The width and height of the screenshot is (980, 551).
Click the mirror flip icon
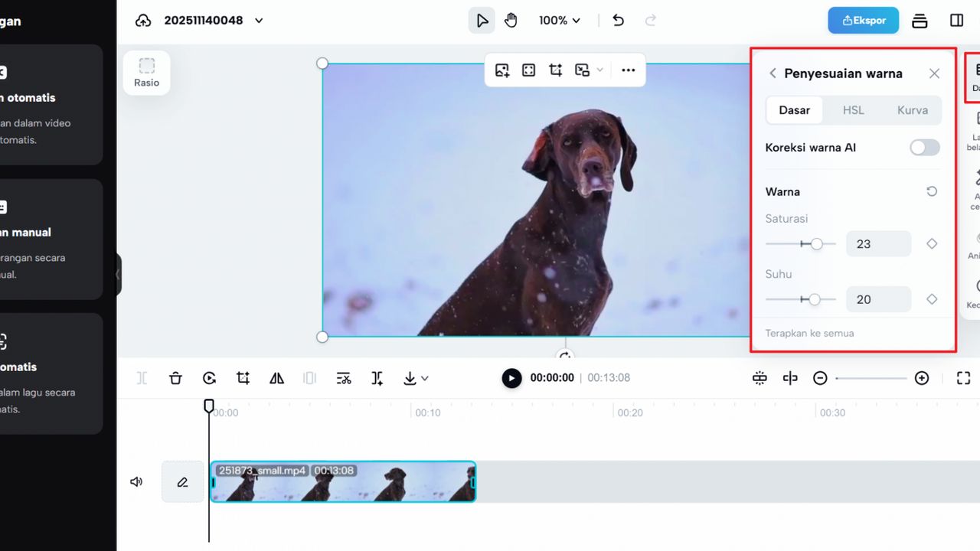(x=276, y=378)
